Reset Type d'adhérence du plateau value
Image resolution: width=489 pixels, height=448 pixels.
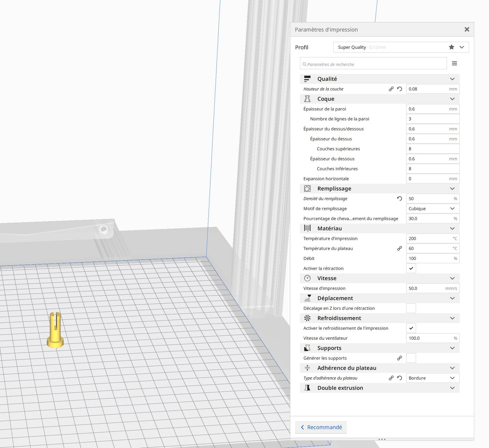[x=400, y=378]
